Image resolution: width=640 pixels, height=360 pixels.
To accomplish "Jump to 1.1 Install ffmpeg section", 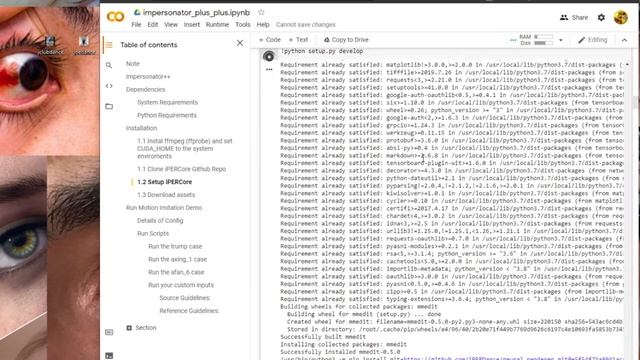I will tap(185, 149).
